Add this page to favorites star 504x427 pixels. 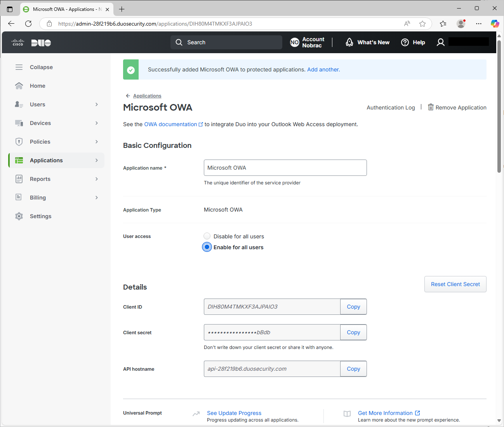[422, 24]
